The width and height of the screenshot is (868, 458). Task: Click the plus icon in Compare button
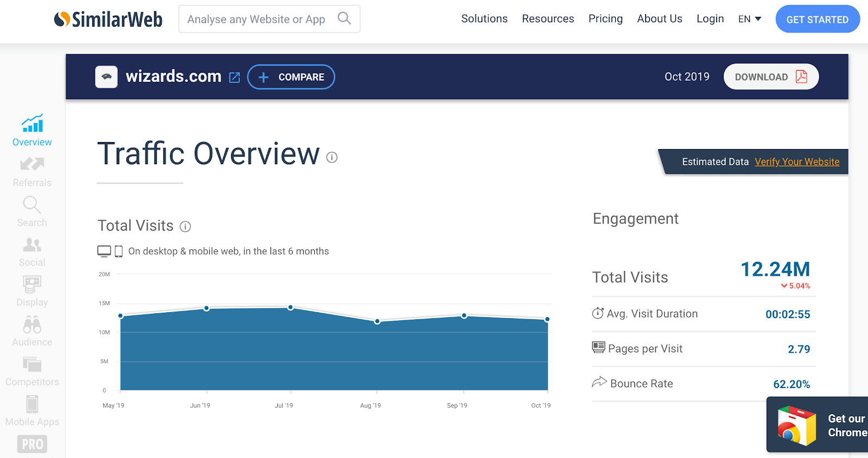pos(264,78)
